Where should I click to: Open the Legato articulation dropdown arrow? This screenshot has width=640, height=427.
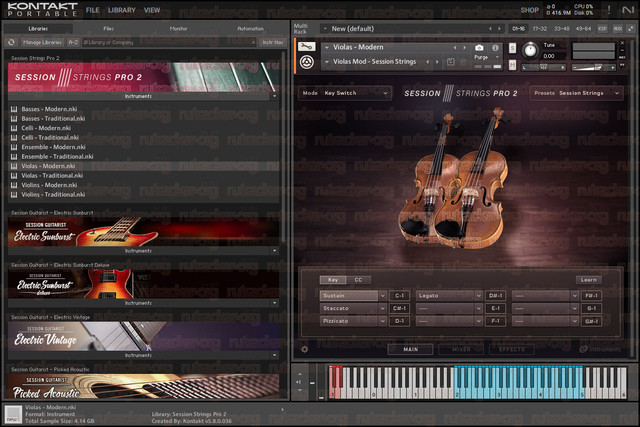click(x=478, y=296)
